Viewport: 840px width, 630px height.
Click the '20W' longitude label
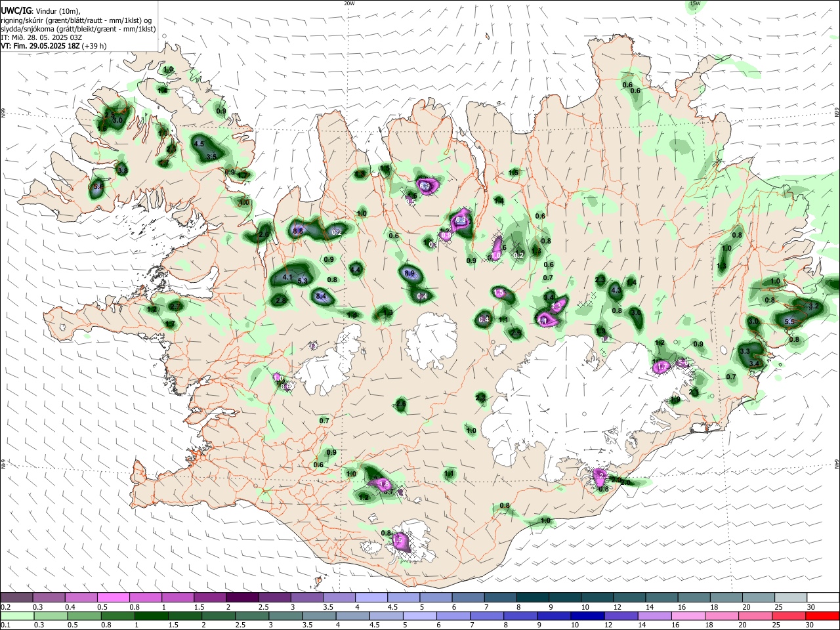coord(349,3)
